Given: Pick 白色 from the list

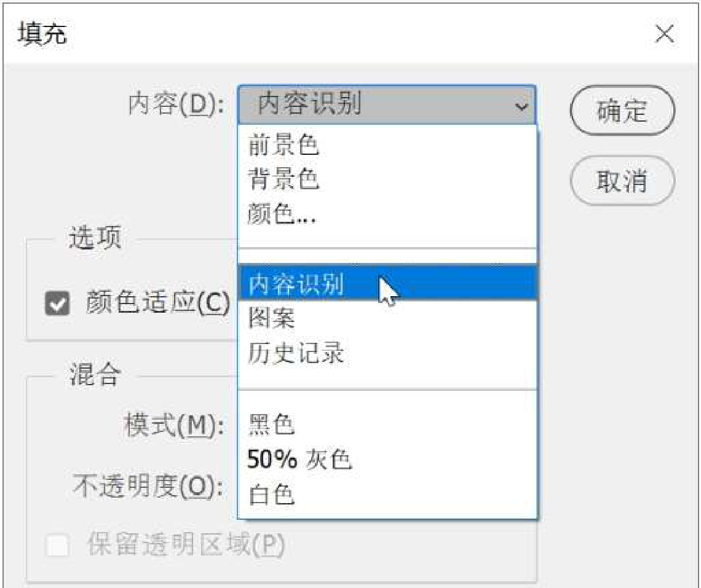Looking at the screenshot, I should click(272, 495).
